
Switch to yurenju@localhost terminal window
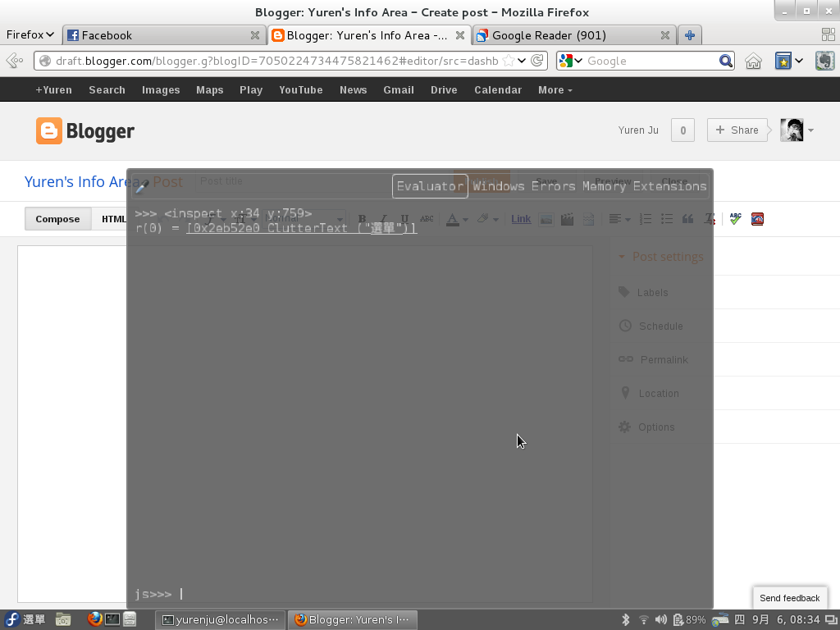220,620
